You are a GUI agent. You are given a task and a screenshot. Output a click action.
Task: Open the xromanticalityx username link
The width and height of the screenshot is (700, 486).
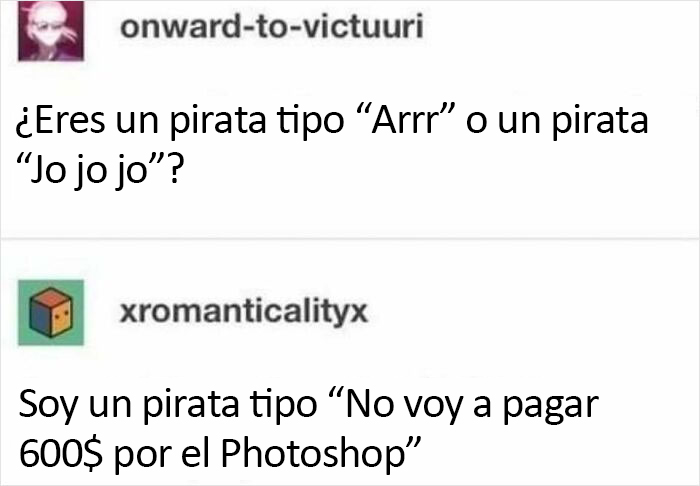click(x=244, y=312)
